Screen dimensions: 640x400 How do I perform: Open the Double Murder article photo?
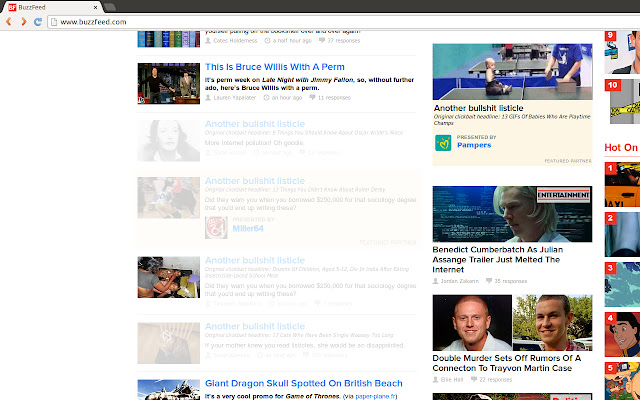pyautogui.click(x=512, y=323)
